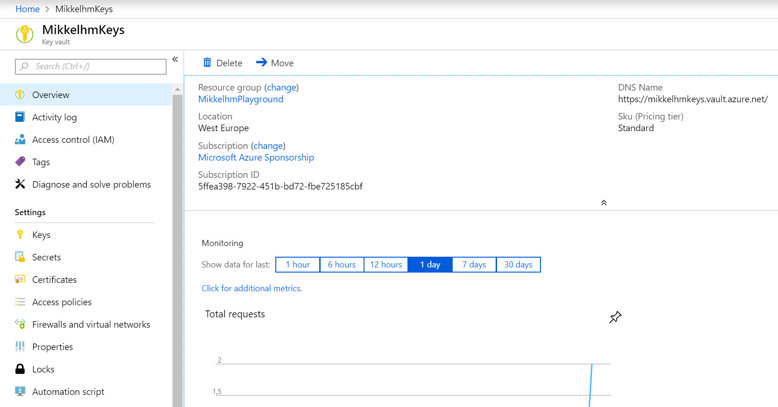The height and width of the screenshot is (407, 778).
Task: Click the Delete button label
Action: coord(229,63)
